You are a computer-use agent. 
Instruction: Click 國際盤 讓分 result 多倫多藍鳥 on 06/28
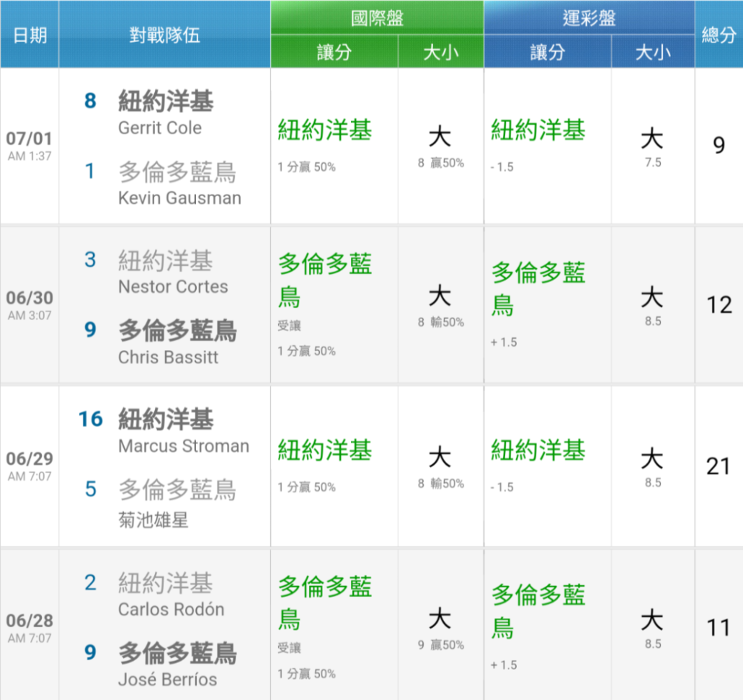[325, 603]
